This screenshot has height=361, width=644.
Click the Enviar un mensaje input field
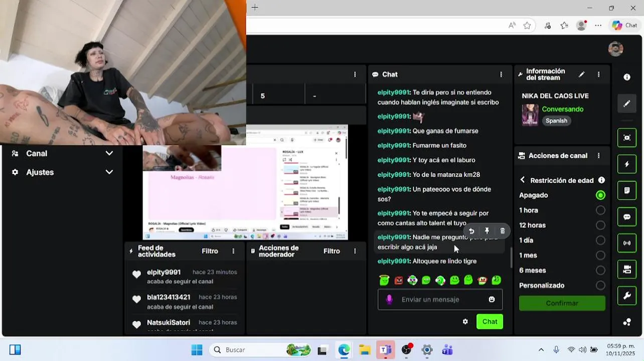tap(440, 299)
